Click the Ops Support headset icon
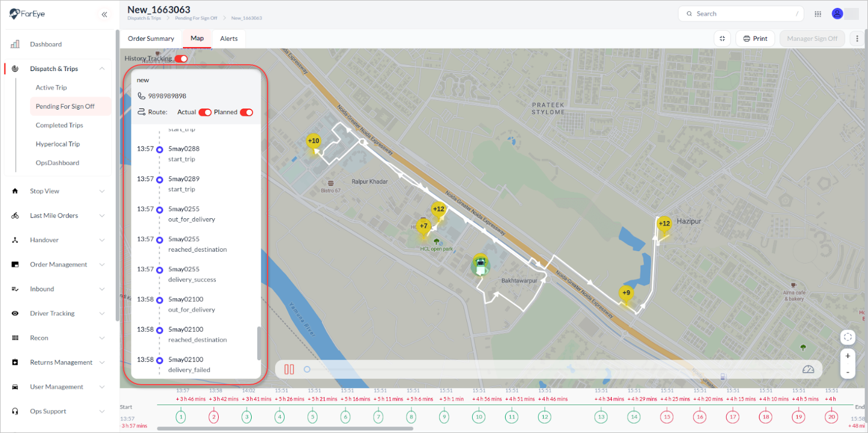The height and width of the screenshot is (433, 868). coord(15,411)
